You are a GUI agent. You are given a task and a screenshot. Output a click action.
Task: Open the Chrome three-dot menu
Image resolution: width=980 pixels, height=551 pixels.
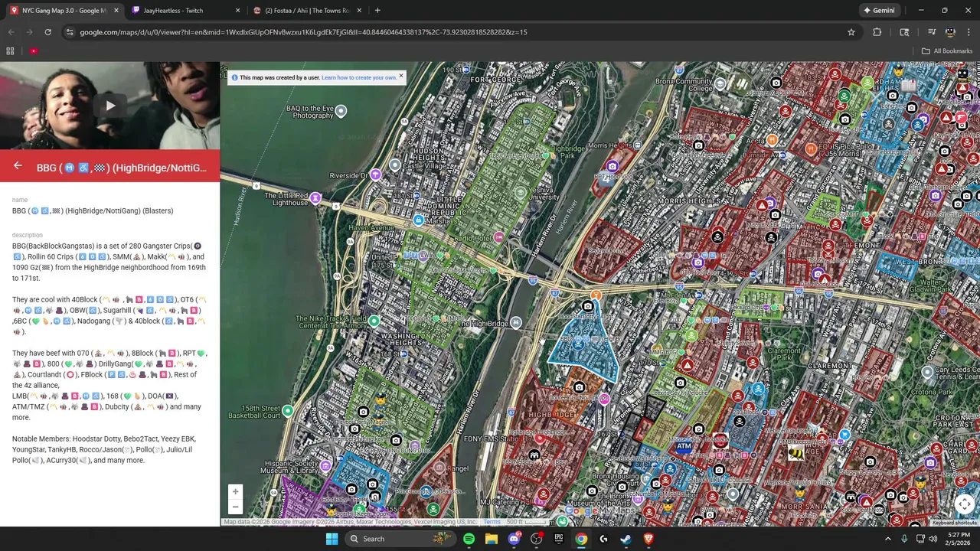[x=969, y=32]
